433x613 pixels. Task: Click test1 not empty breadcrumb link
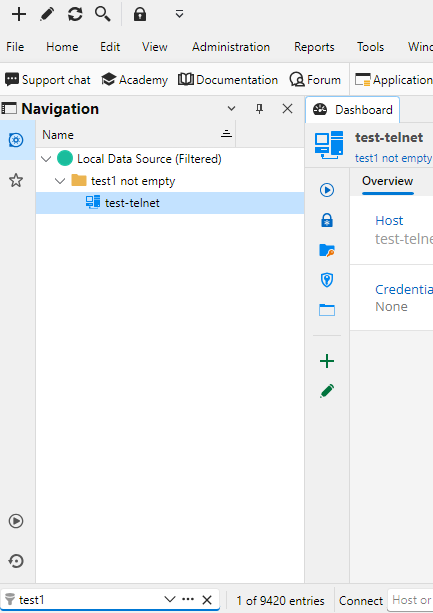point(394,158)
